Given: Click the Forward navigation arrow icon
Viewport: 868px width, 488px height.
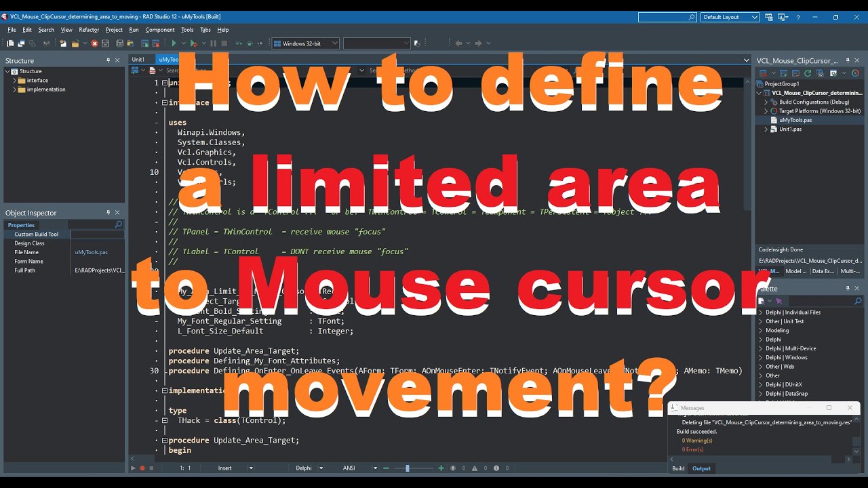Looking at the screenshot, I should coord(478,43).
